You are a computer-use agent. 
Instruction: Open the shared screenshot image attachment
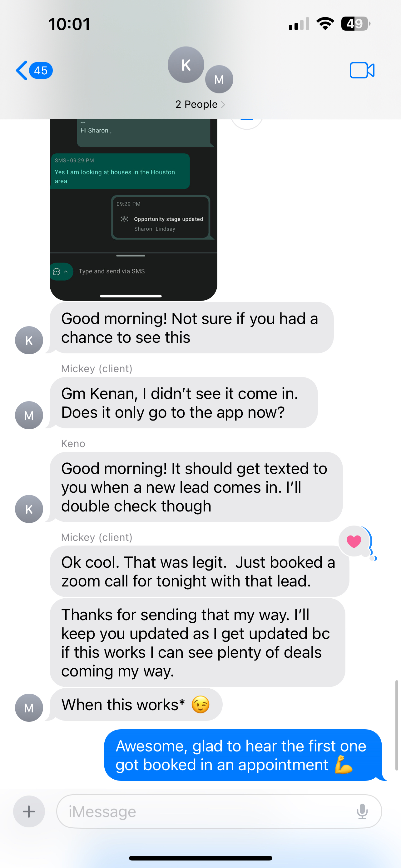(133, 210)
